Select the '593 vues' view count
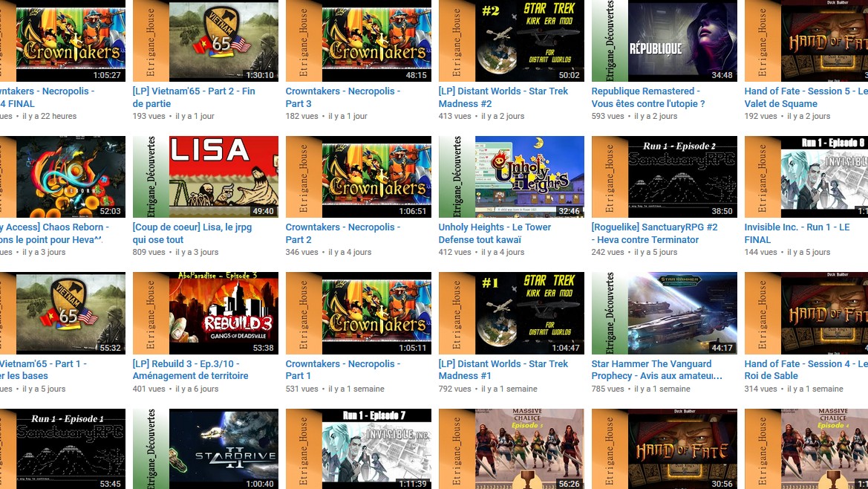This screenshot has height=489, width=868. pyautogui.click(x=607, y=116)
